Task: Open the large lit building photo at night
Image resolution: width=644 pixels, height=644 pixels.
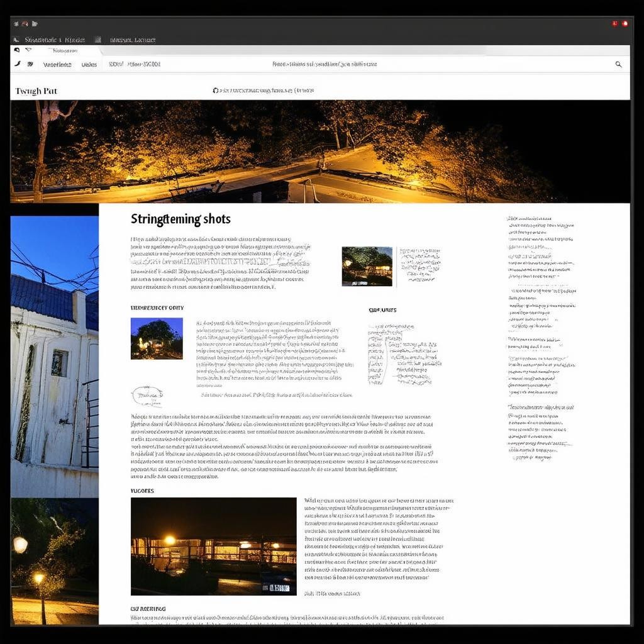Action: coord(213,546)
